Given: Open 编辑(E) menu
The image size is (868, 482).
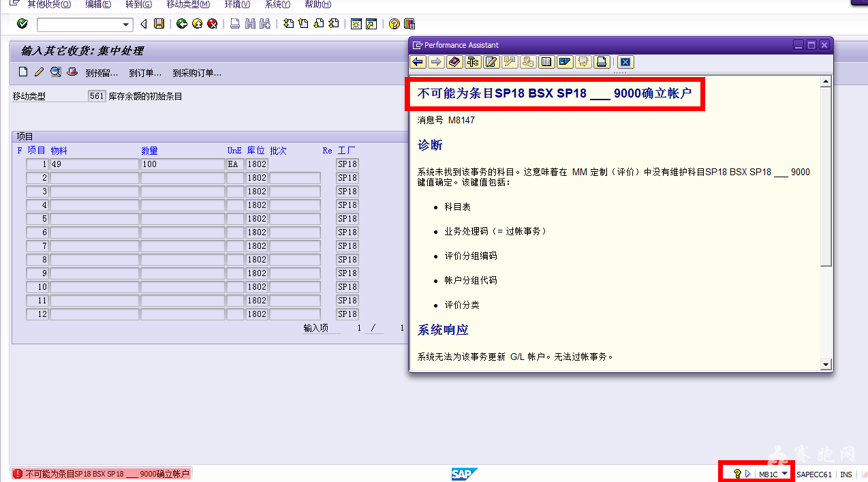Looking at the screenshot, I should (x=99, y=4).
